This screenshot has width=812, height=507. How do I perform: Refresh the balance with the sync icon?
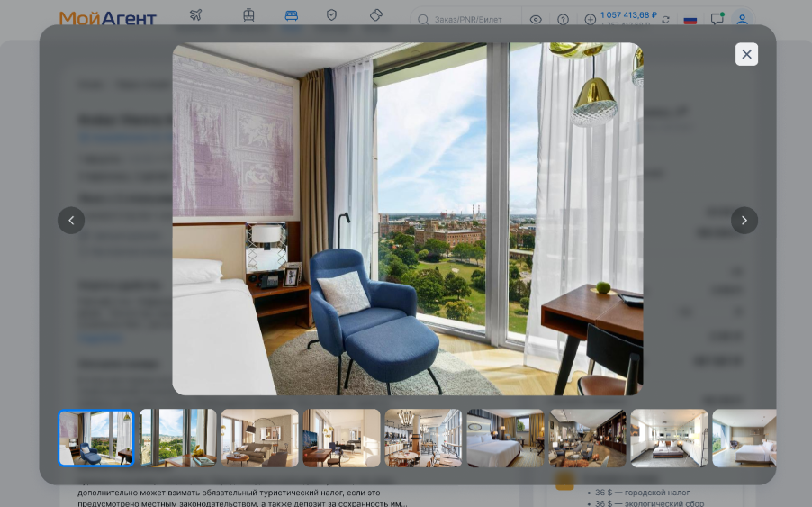pos(665,19)
